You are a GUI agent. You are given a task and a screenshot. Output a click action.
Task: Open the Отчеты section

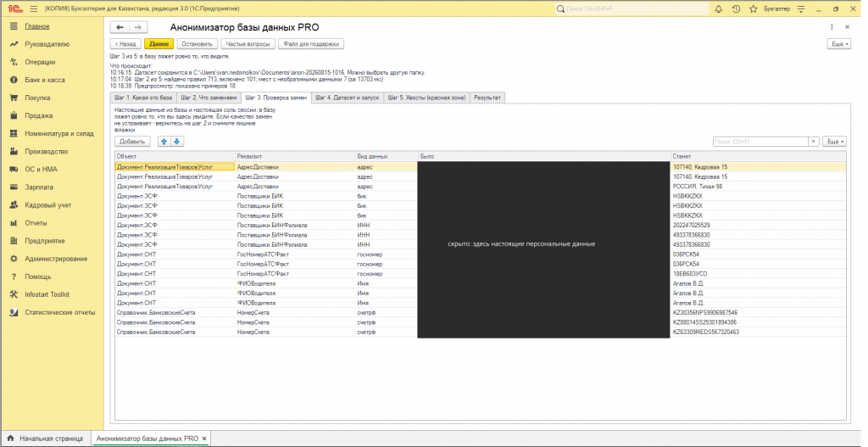pos(36,223)
